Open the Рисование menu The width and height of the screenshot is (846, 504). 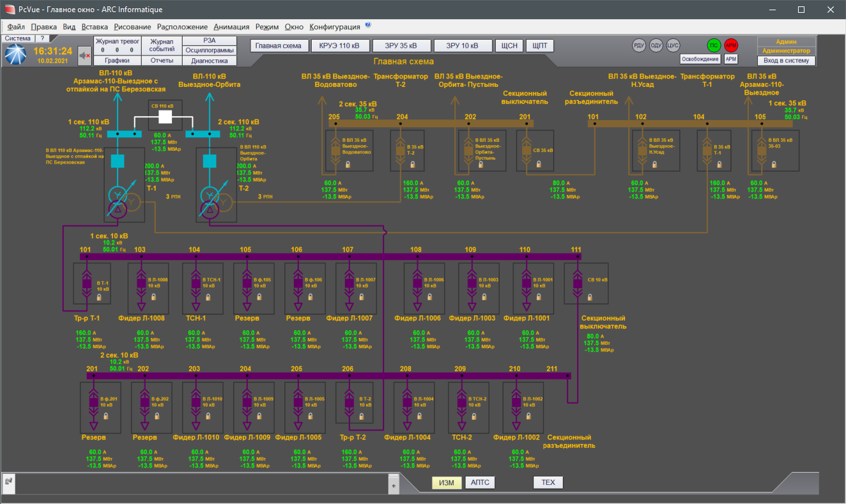pyautogui.click(x=132, y=27)
